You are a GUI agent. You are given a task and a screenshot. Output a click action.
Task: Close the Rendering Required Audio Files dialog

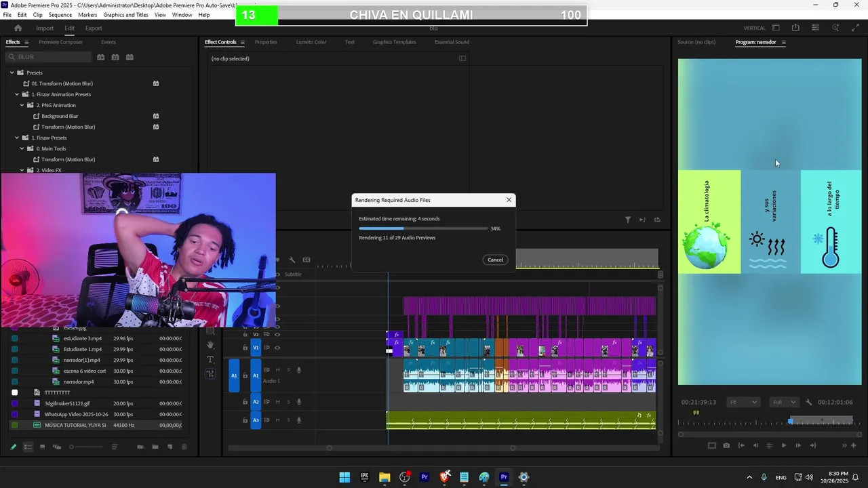[509, 200]
